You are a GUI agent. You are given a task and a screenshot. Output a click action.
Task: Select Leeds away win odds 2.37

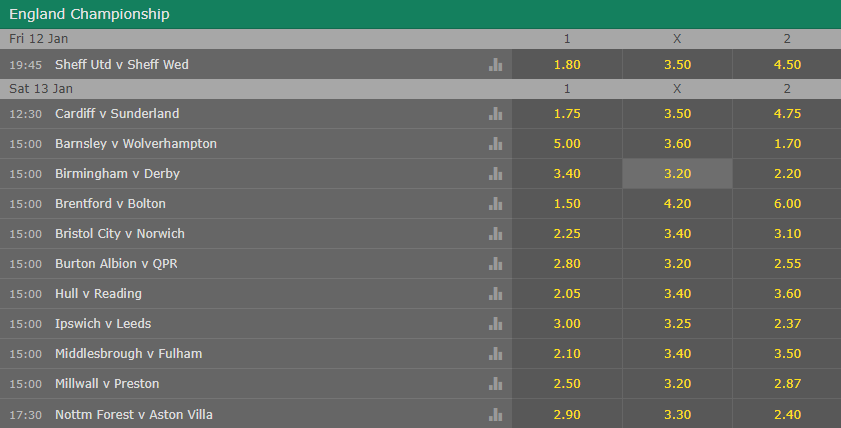click(x=787, y=324)
